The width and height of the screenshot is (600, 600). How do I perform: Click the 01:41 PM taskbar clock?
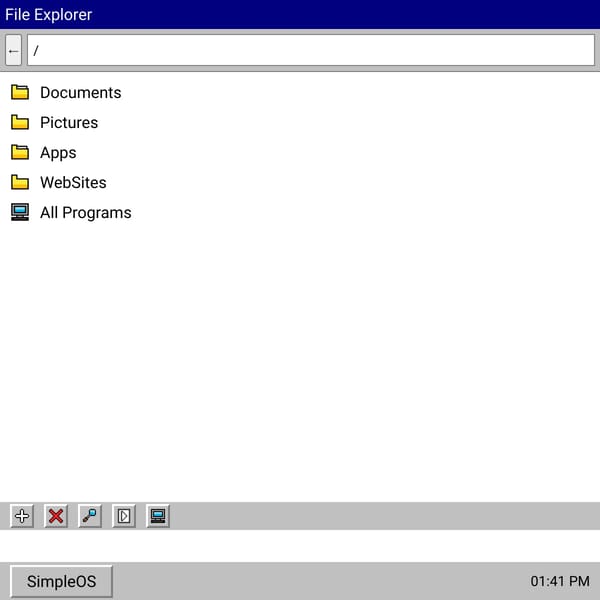[560, 581]
